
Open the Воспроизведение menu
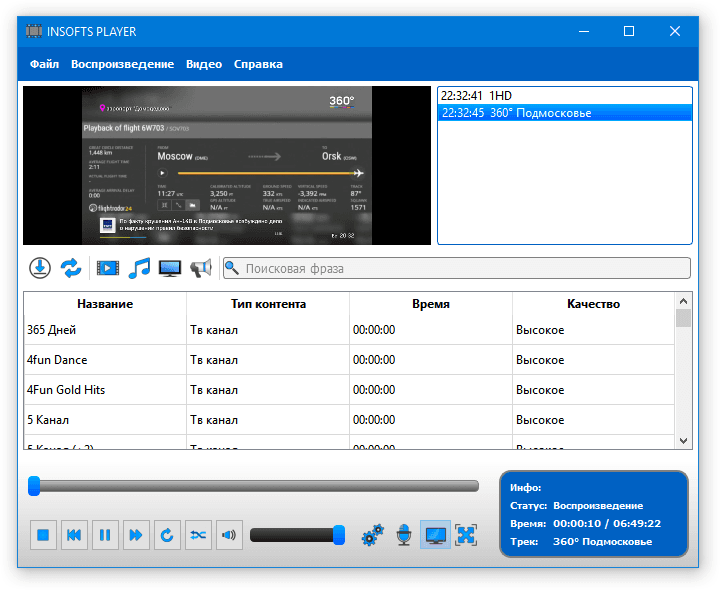pos(122,64)
